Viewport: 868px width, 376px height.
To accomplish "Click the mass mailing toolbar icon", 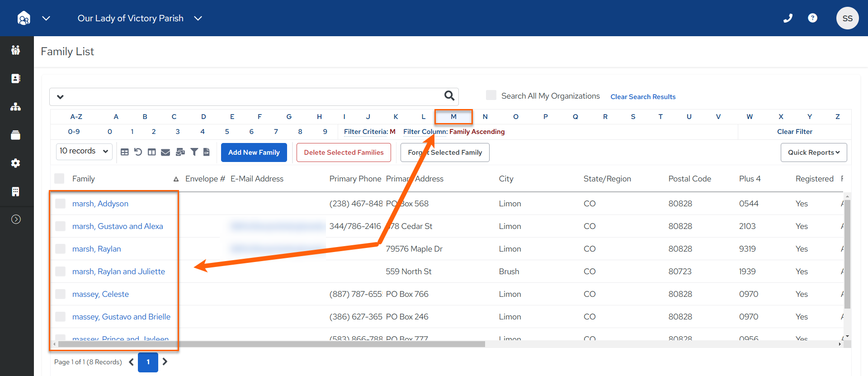I will 180,152.
